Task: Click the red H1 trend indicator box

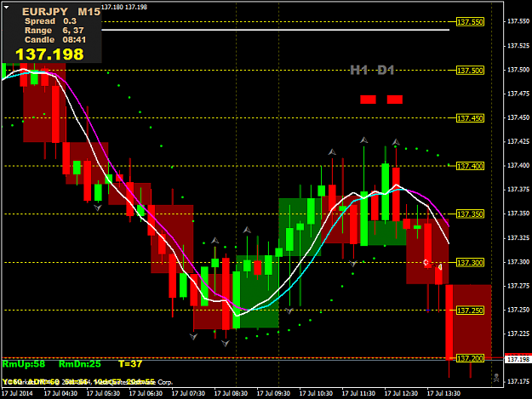Action: (x=368, y=100)
